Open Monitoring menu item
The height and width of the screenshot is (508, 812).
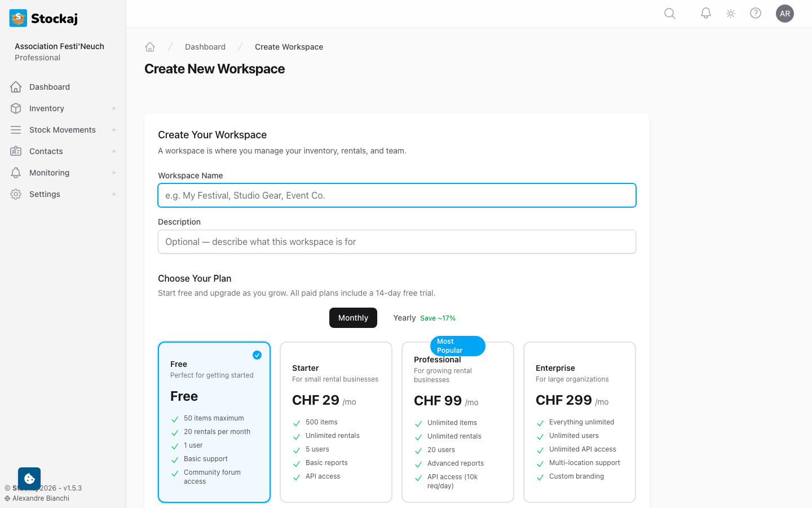click(x=63, y=173)
